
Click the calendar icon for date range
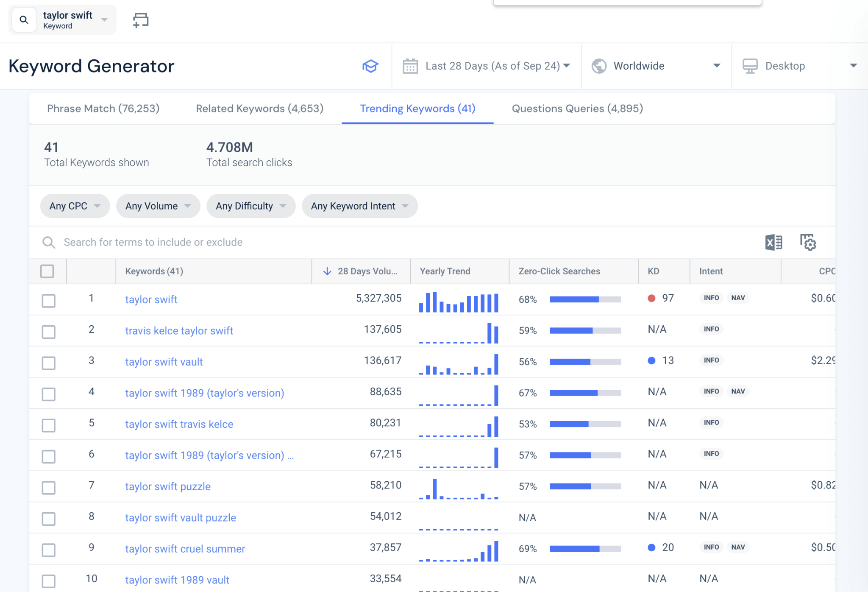(x=410, y=66)
